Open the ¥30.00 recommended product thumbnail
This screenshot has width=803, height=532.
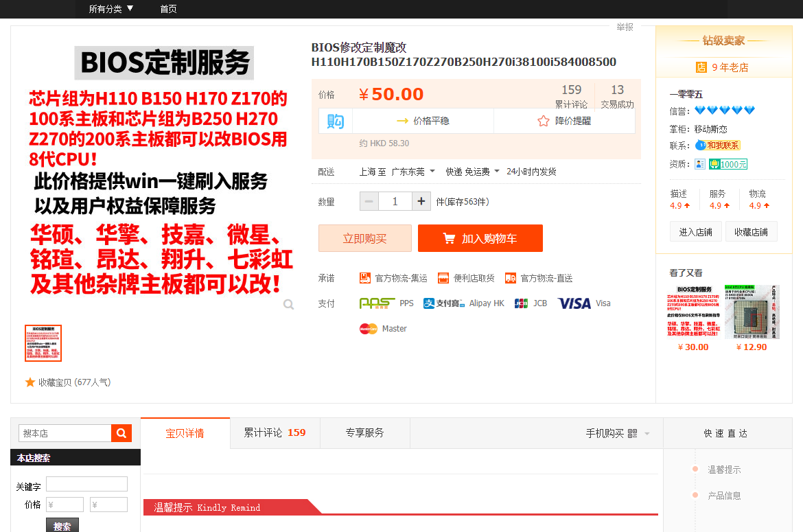pyautogui.click(x=693, y=312)
